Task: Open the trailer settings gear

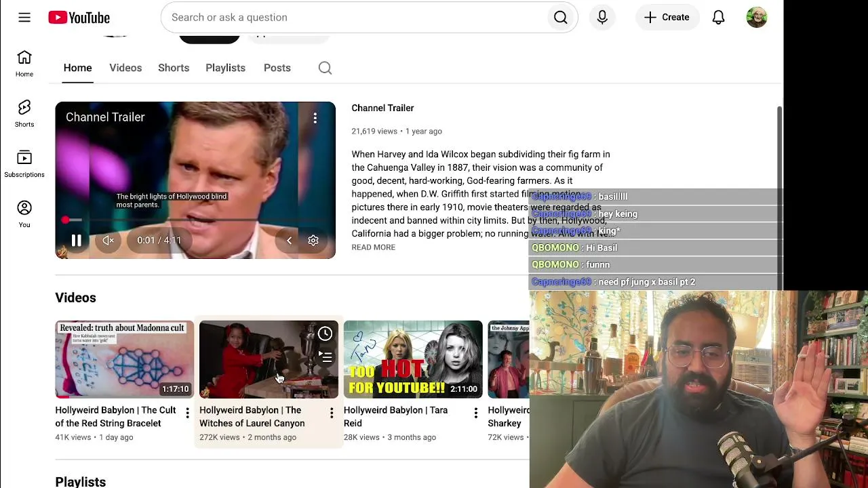Action: pyautogui.click(x=313, y=241)
